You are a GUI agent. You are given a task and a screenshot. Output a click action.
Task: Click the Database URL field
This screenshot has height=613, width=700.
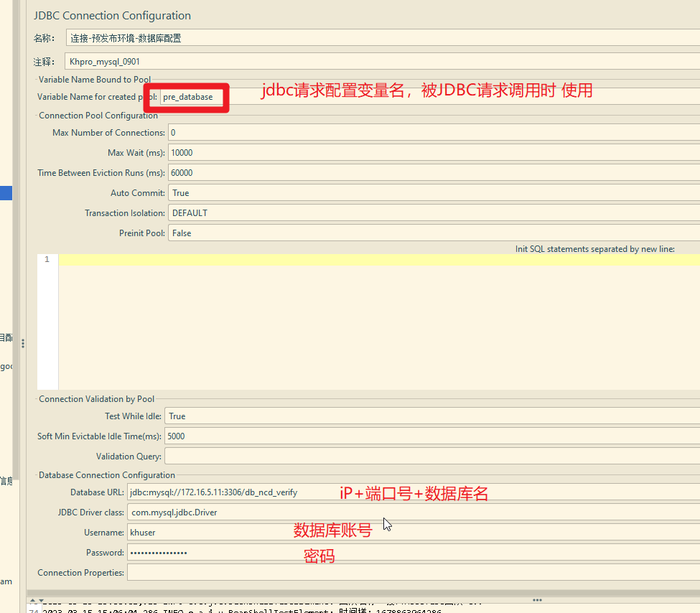tap(414, 492)
